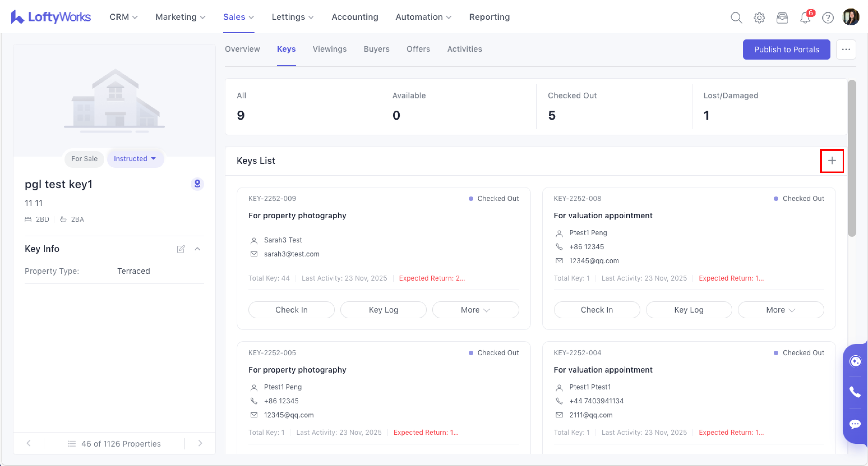Go to next property arrow
The image size is (868, 466).
pyautogui.click(x=200, y=443)
